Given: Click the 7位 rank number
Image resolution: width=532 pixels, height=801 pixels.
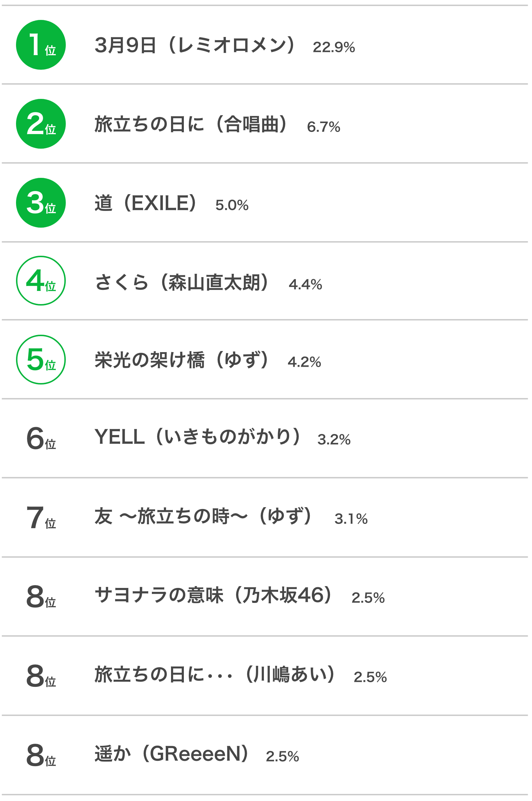Looking at the screenshot, I should 41,518.
